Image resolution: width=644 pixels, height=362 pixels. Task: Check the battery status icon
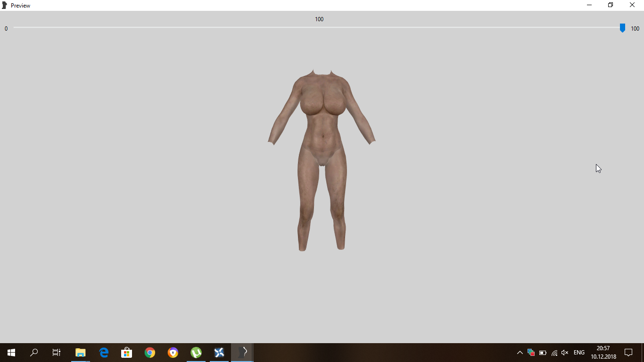(x=543, y=353)
